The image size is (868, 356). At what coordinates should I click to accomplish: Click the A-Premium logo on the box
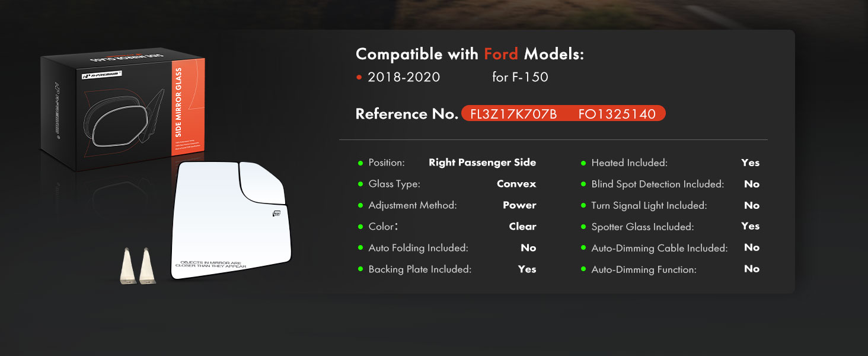pyautogui.click(x=101, y=75)
